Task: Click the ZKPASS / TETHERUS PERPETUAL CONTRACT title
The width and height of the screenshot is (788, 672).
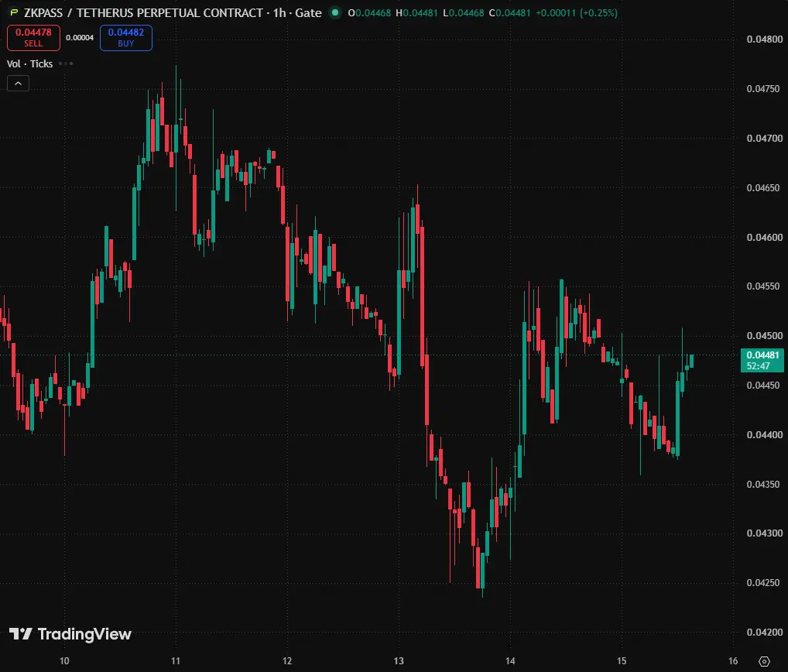Action: pyautogui.click(x=143, y=13)
